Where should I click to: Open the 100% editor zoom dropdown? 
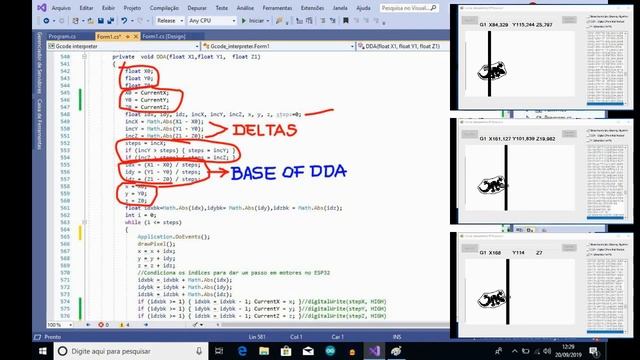(x=60, y=325)
